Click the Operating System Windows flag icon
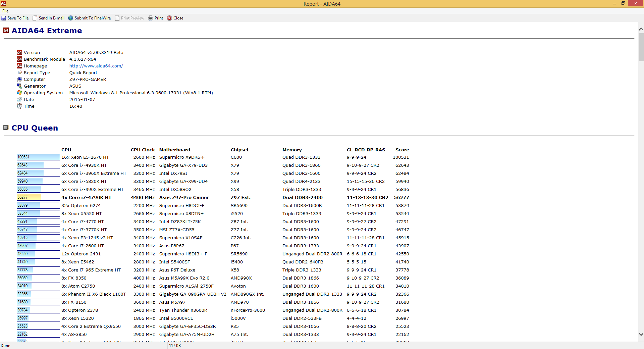Screen dimensions: 644x349 pyautogui.click(x=19, y=93)
